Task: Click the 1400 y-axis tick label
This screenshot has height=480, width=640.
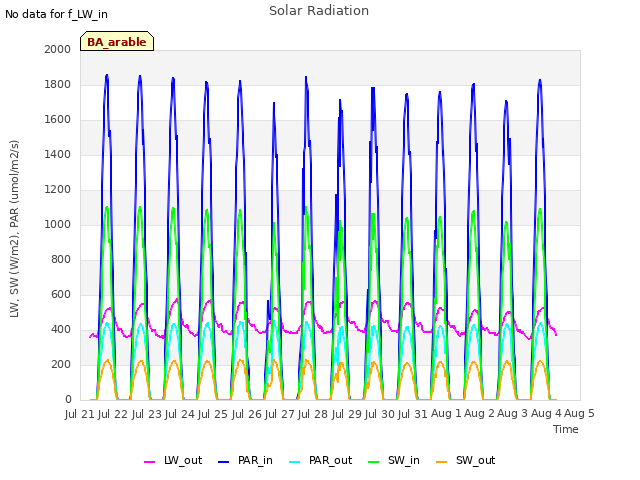Action: (58, 154)
